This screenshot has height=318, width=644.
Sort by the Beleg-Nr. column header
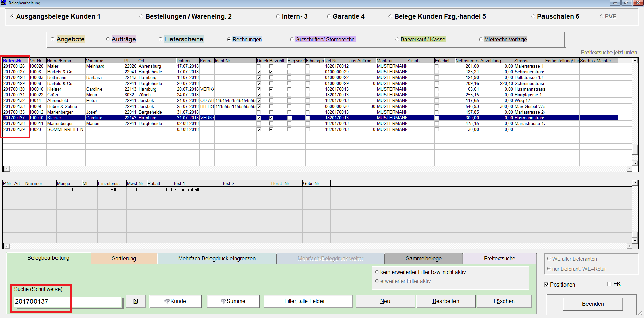click(x=15, y=61)
